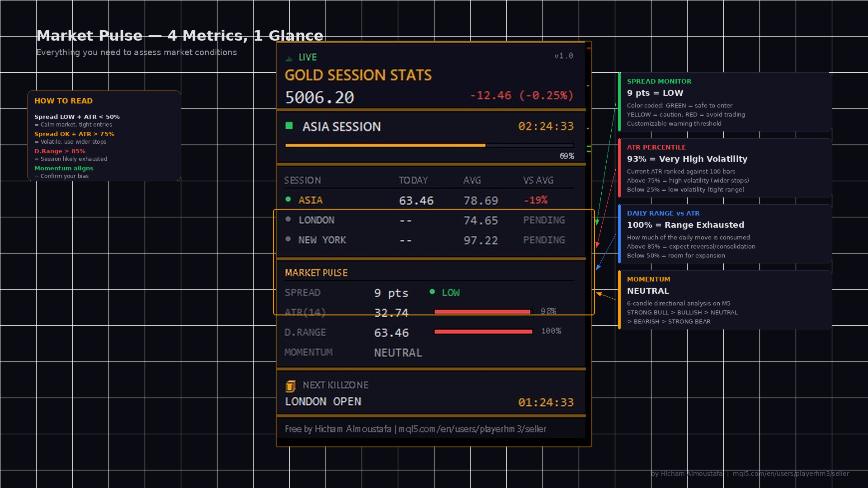Open the mql5.com seller link in panel footer
The height and width of the screenshot is (488, 868).
pyautogui.click(x=472, y=429)
